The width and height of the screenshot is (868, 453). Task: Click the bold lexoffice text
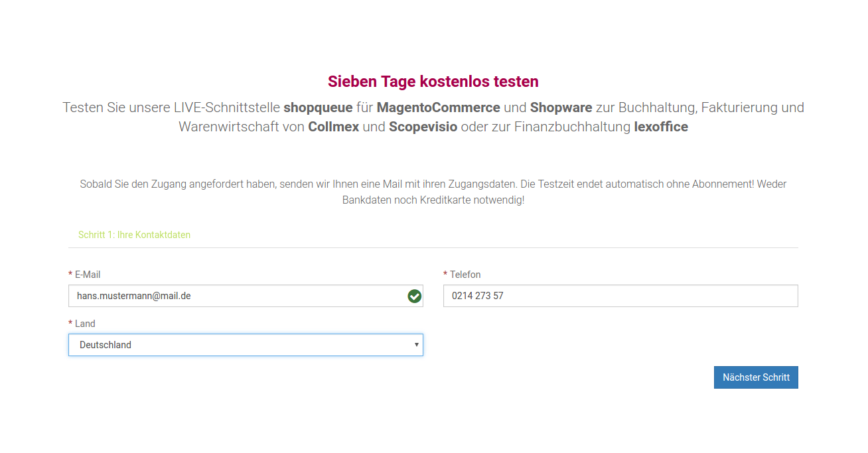point(661,127)
